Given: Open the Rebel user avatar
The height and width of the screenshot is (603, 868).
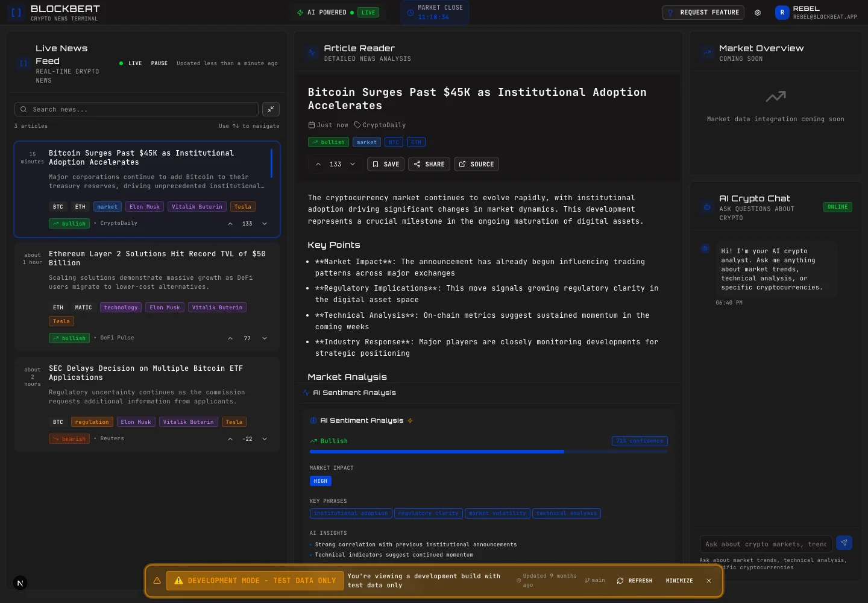Looking at the screenshot, I should click(782, 13).
